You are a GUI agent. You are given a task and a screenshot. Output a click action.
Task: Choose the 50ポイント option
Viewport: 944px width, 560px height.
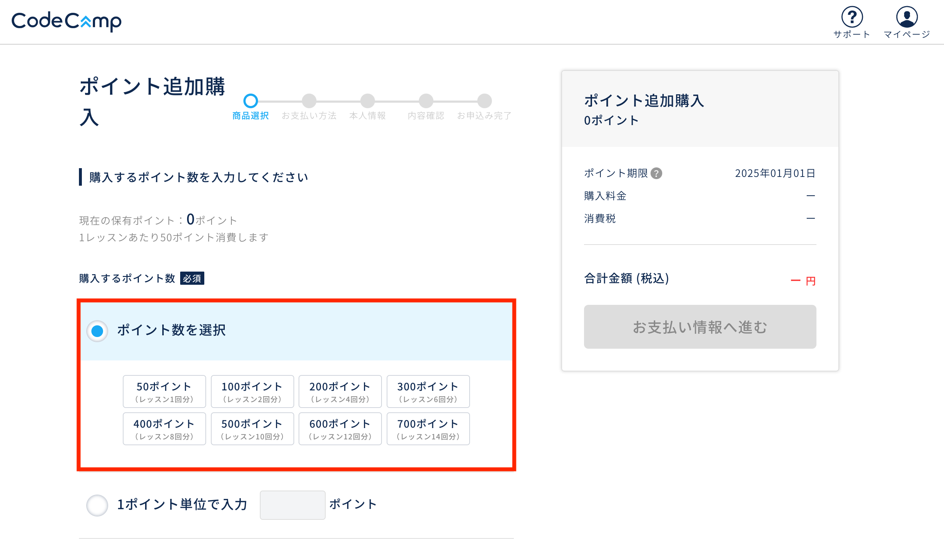[x=164, y=391]
